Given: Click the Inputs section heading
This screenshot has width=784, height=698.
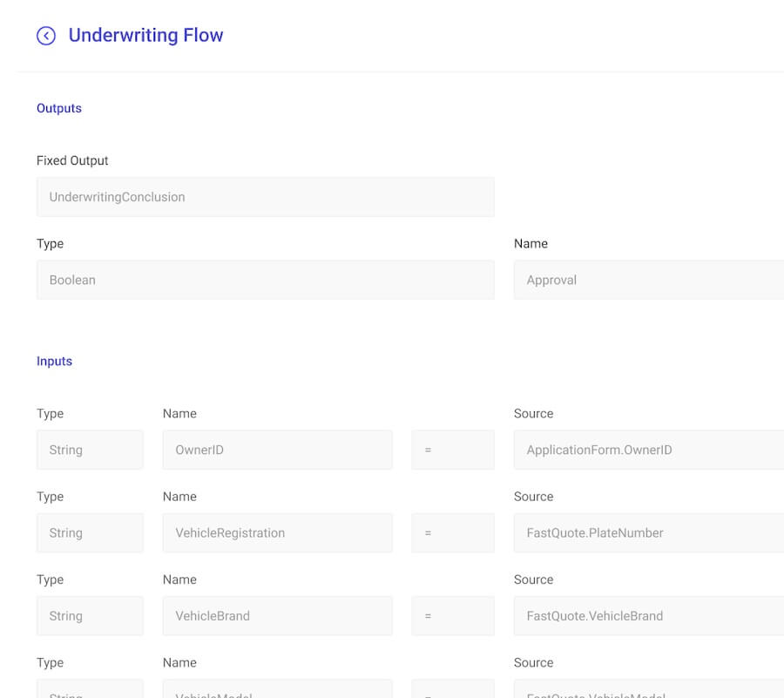Looking at the screenshot, I should click(54, 361).
